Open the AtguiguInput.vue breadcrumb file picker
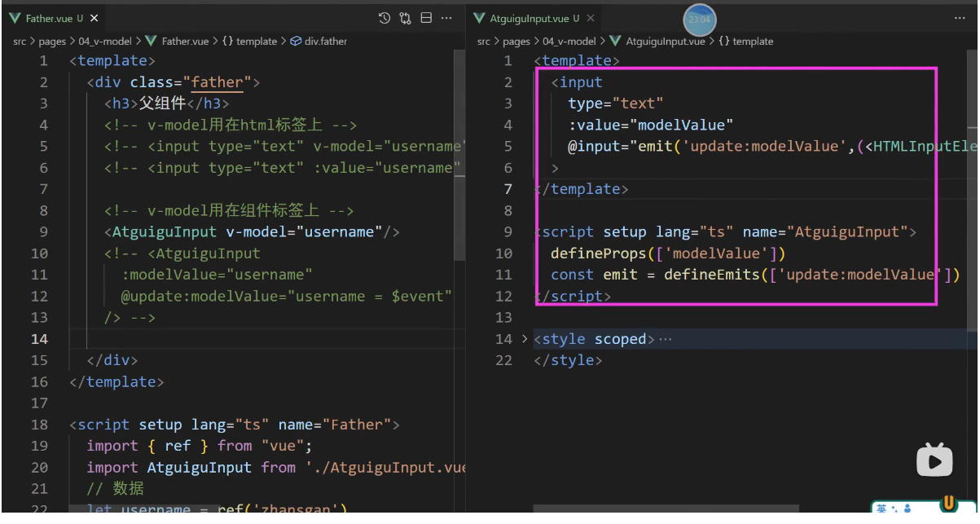 point(658,41)
